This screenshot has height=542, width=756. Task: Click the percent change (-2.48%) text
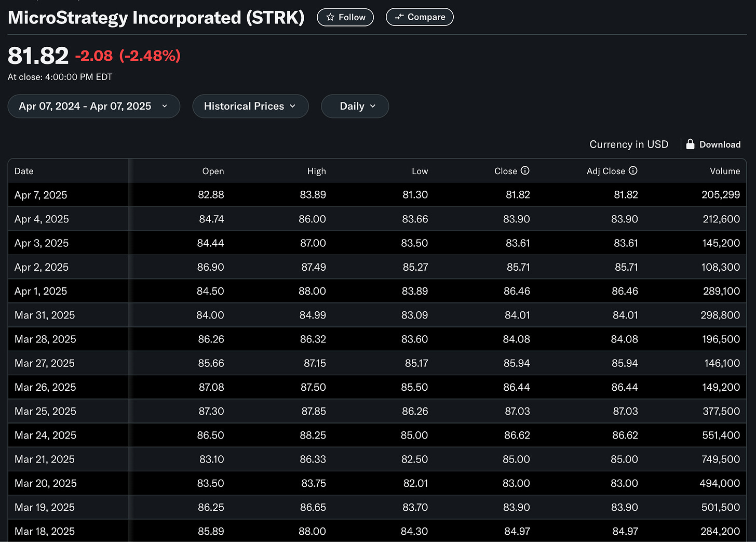coord(150,56)
